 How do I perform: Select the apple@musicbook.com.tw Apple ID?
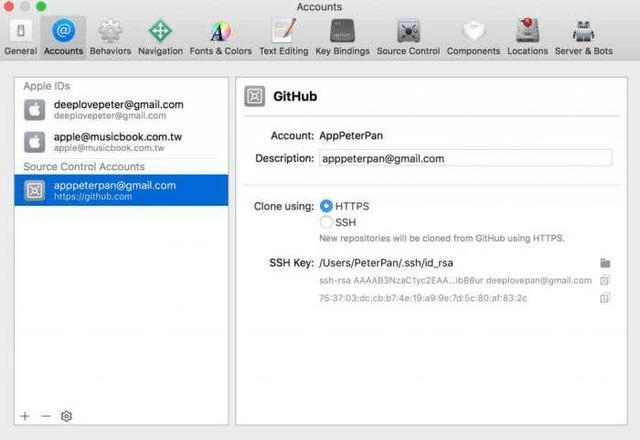pos(121,142)
